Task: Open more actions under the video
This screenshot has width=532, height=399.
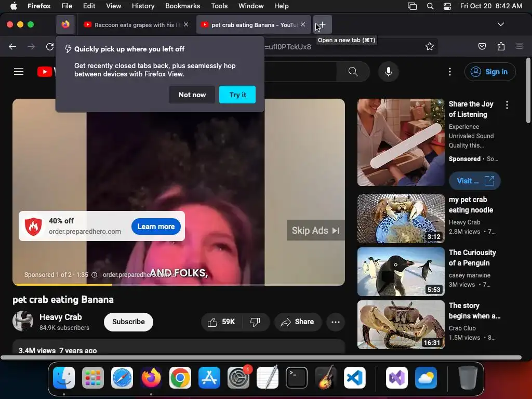Action: click(x=336, y=322)
